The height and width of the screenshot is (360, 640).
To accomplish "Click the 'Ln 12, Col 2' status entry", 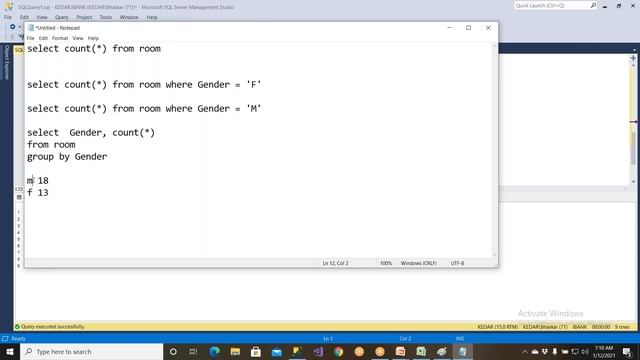I will tap(336, 263).
